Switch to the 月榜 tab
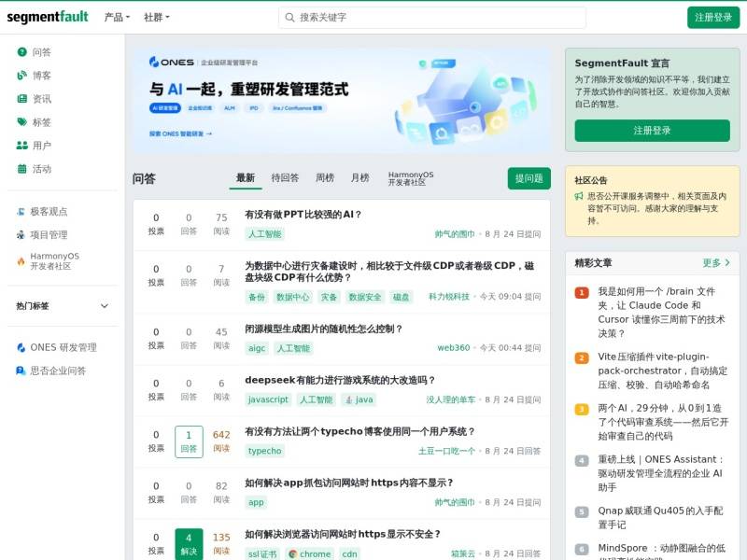Screen dimensions: 747x560 coord(359,178)
